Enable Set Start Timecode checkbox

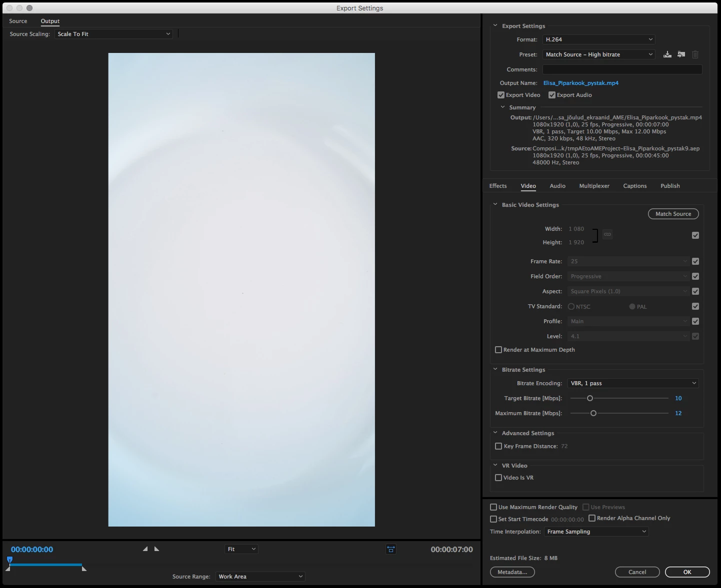[x=493, y=519]
